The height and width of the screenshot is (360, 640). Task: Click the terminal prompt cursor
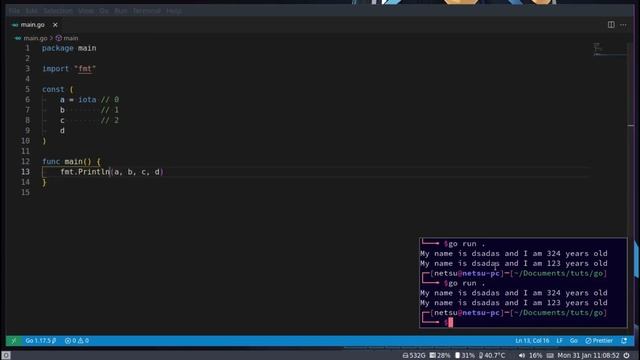coord(451,322)
